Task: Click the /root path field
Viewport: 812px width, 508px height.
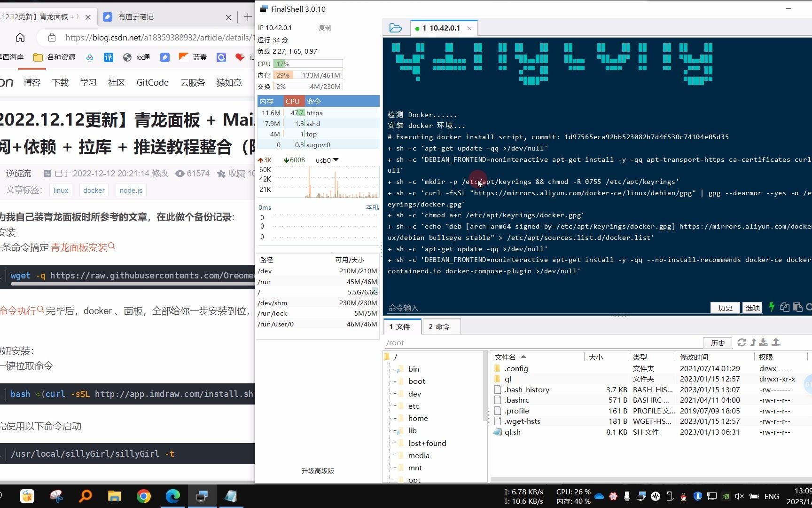Action: point(543,343)
